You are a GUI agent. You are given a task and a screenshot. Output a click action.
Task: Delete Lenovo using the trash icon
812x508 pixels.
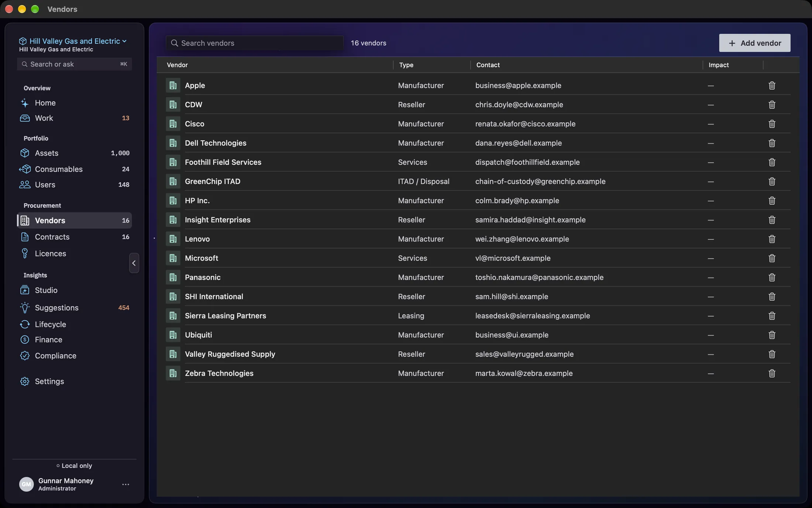(x=772, y=239)
